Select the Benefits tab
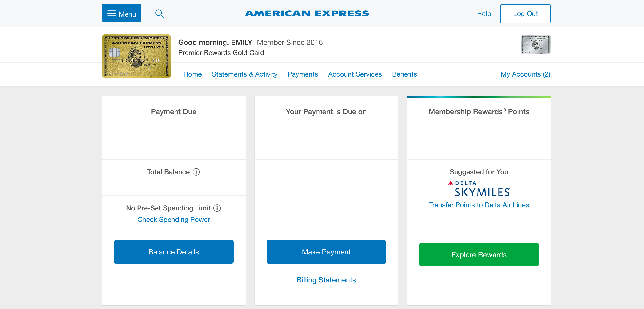Screen dimensions: 644x309 click(x=404, y=74)
